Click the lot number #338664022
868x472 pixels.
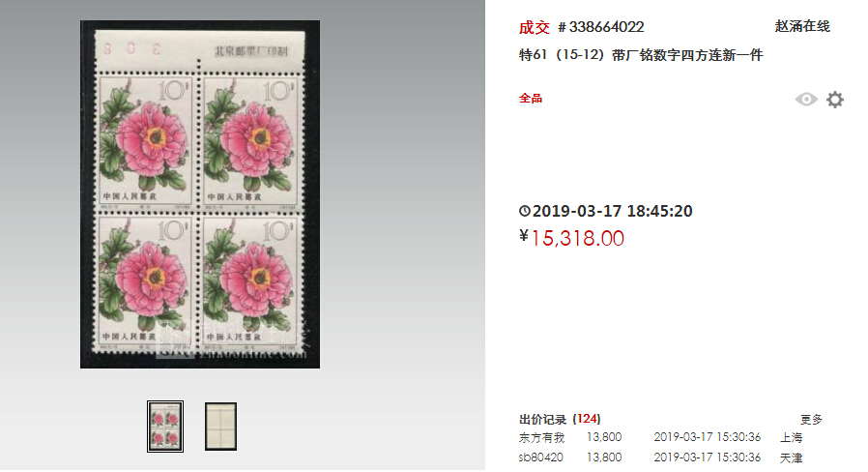(600, 26)
